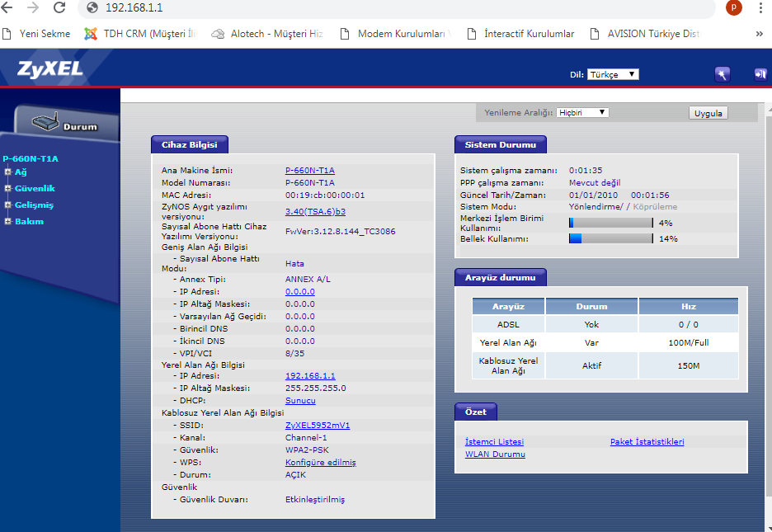
Task: Click the 255.255.255.0 subnet mask value
Action: [316, 388]
